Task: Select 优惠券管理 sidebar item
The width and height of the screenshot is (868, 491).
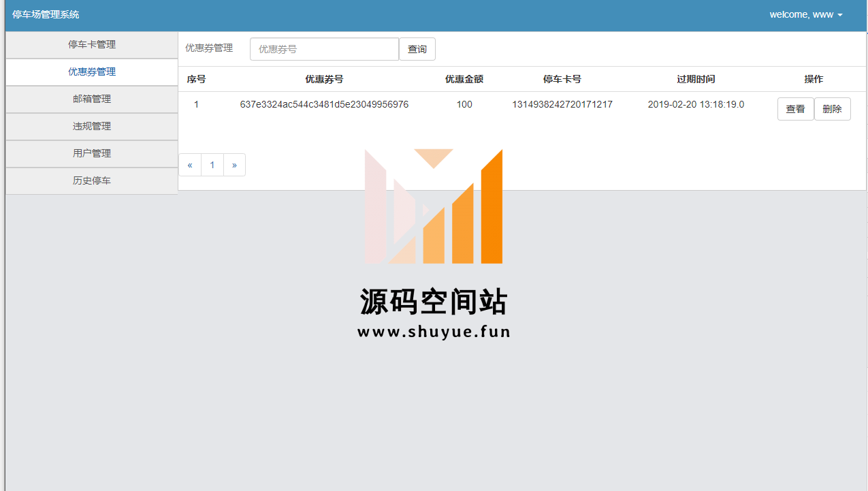Action: coord(92,72)
